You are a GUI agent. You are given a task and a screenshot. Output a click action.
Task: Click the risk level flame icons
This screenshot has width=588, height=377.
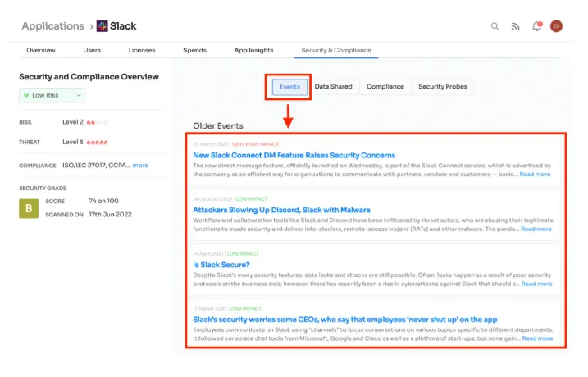(97, 123)
